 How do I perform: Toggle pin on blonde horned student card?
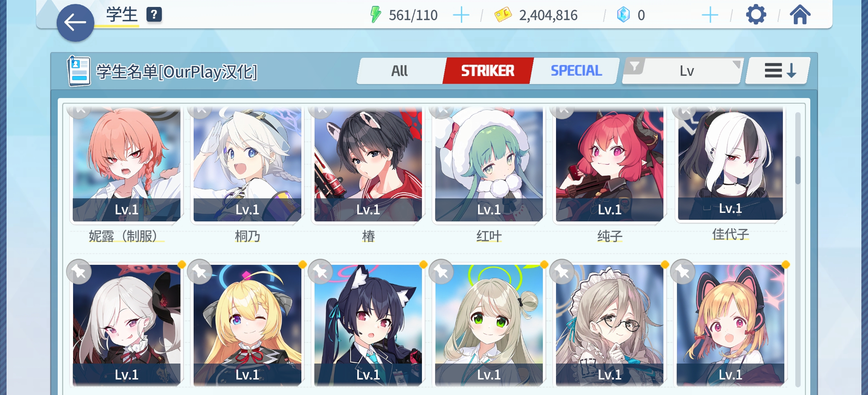tap(199, 271)
